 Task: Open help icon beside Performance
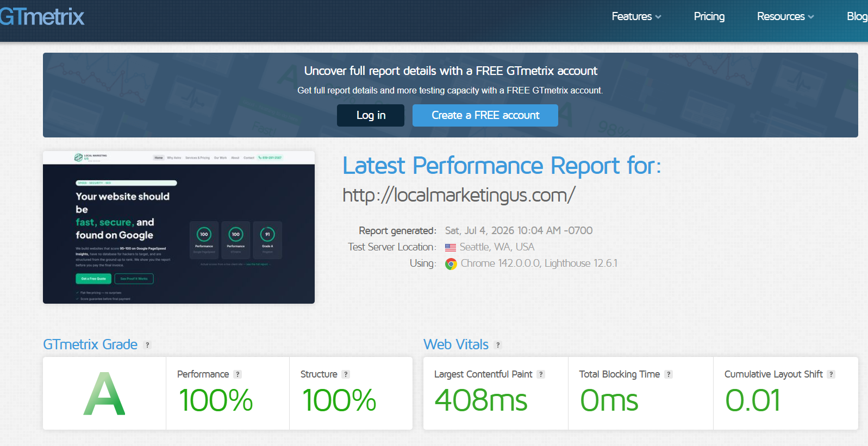click(238, 374)
